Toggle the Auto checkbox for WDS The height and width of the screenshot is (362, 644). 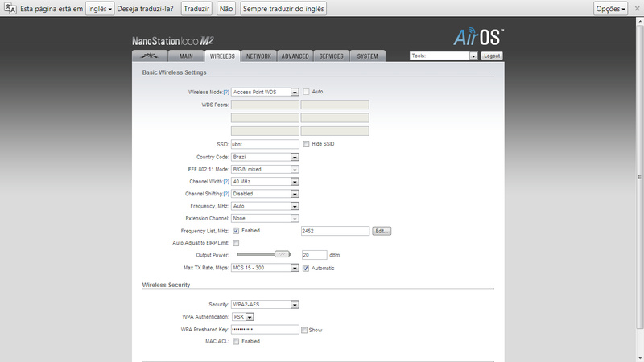click(x=306, y=92)
